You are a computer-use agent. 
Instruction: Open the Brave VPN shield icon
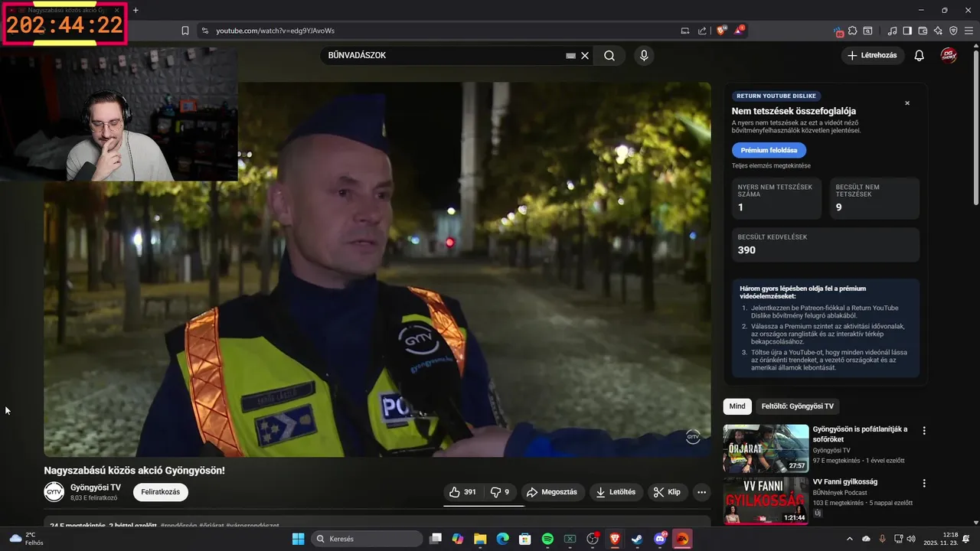[953, 31]
